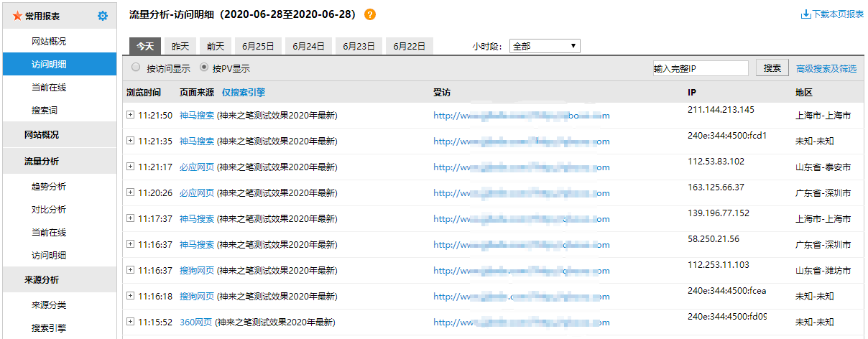Viewport: 868px width, 339px height.
Task: Click the red star icon beside 常用报表
Action: pos(17,16)
